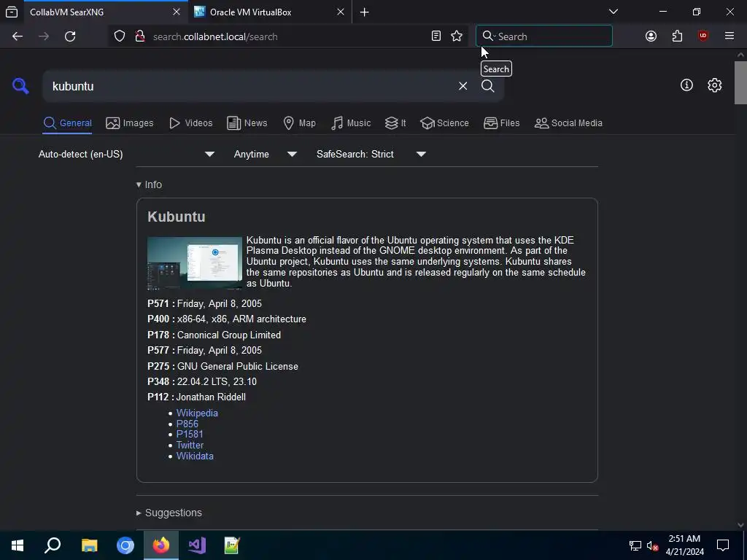Submit search with the magnifier button
This screenshot has height=560, width=747.
click(488, 86)
